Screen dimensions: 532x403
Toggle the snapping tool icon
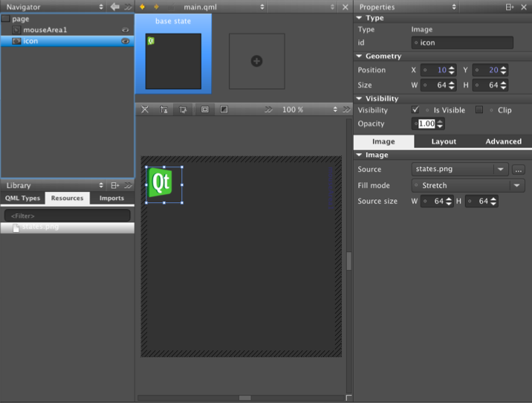tap(183, 109)
